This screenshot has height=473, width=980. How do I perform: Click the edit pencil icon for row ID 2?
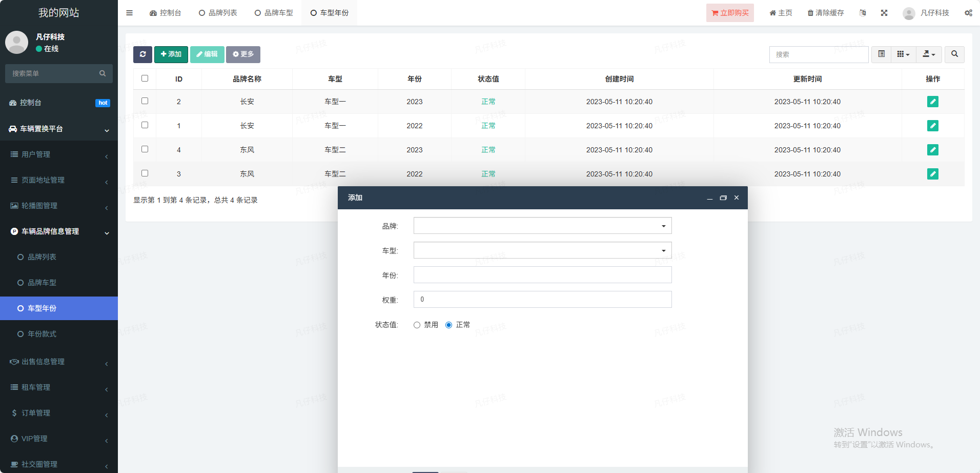click(932, 102)
